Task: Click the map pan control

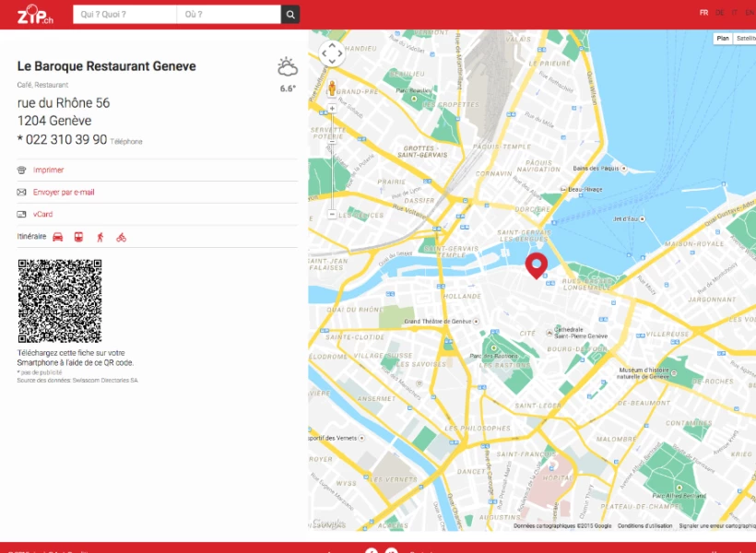Action: [x=332, y=53]
